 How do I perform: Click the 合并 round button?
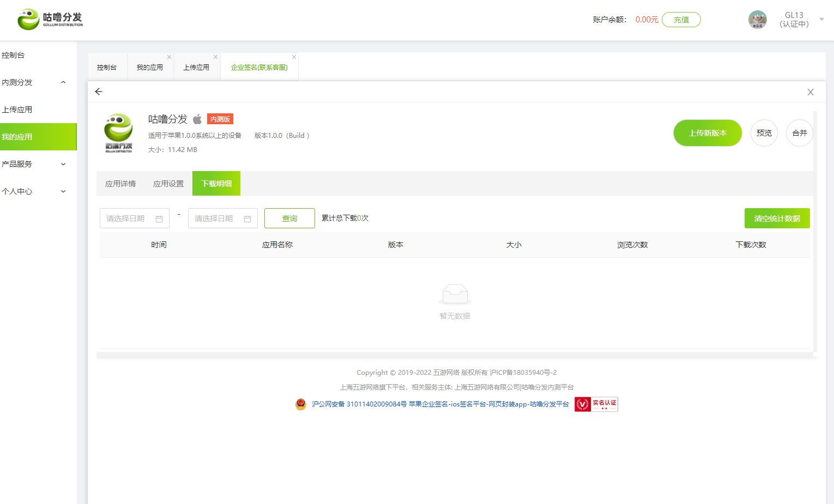coord(800,133)
